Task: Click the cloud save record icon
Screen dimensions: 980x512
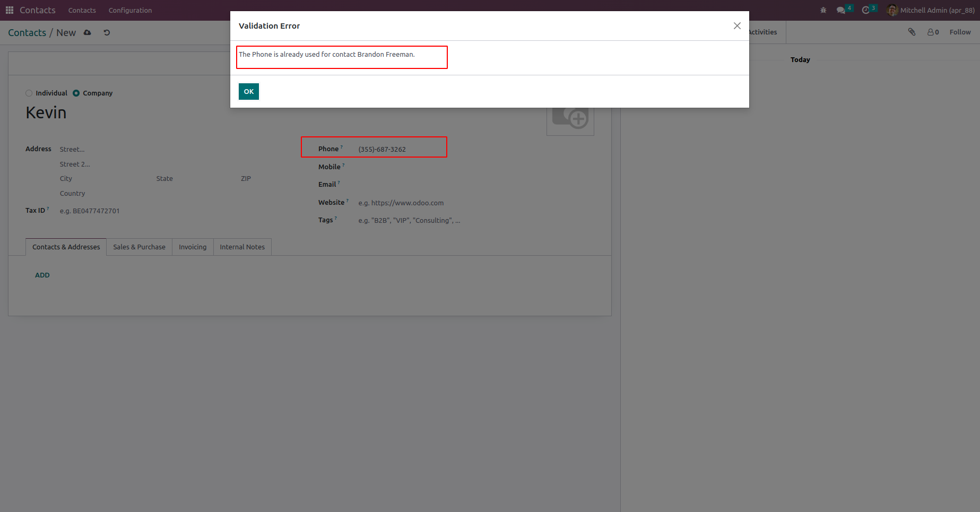Action: 88,32
